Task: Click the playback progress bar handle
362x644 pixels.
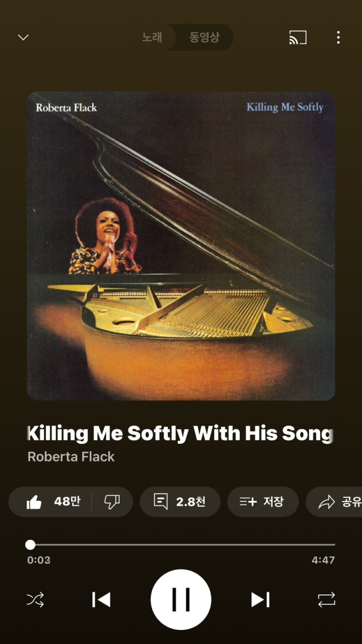Action: [x=30, y=544]
